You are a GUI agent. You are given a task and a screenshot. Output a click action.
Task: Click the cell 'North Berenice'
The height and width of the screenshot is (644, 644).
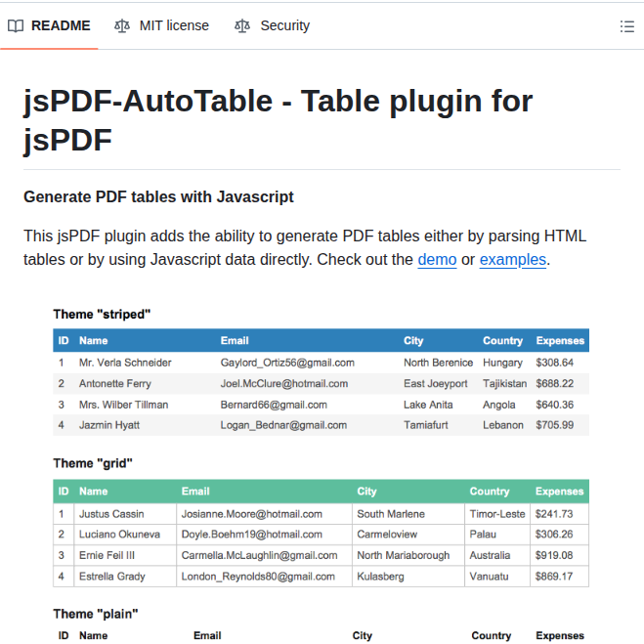(x=438, y=363)
